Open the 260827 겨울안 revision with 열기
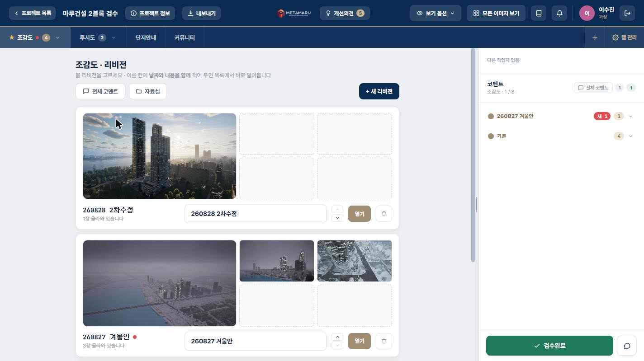 coord(360,341)
